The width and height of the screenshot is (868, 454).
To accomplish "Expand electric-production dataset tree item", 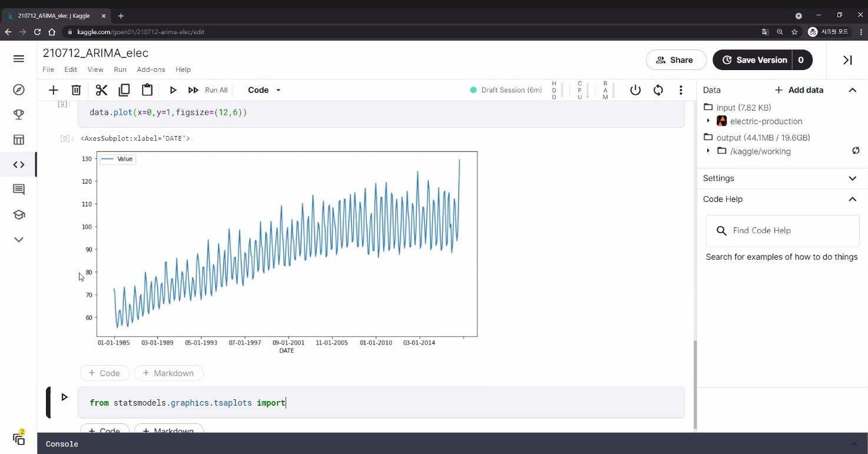I will pos(708,121).
